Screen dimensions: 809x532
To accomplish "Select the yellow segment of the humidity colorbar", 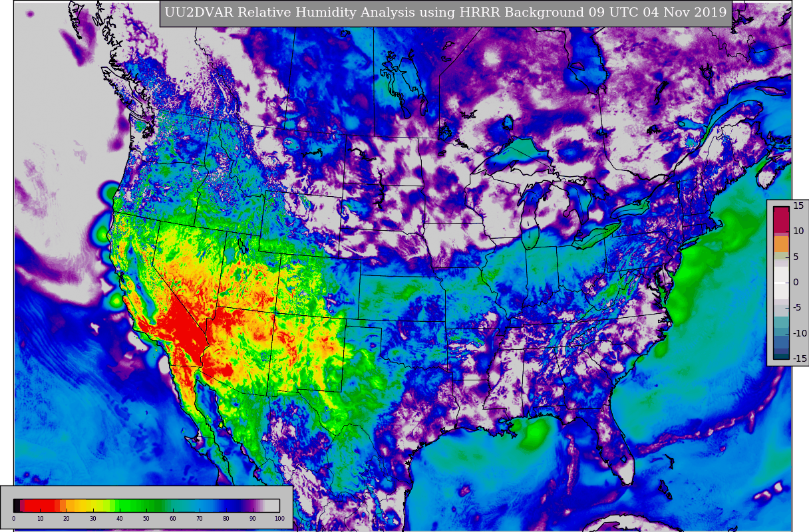I will pos(94,505).
